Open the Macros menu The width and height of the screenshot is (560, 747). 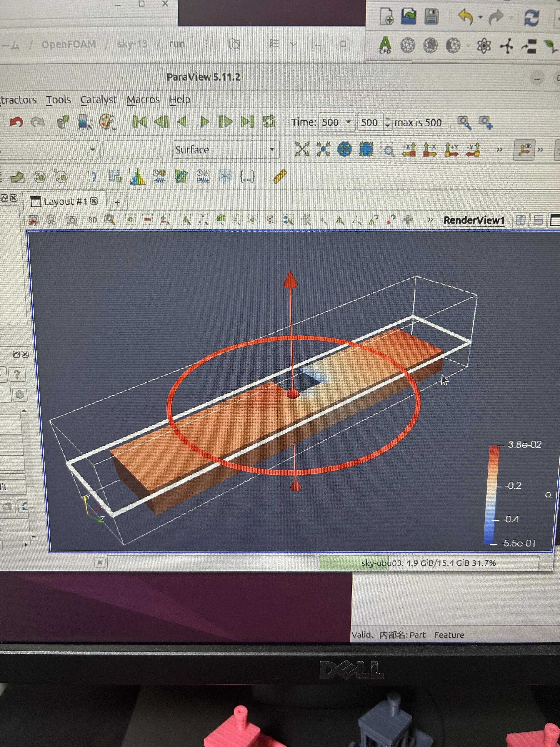coord(143,100)
